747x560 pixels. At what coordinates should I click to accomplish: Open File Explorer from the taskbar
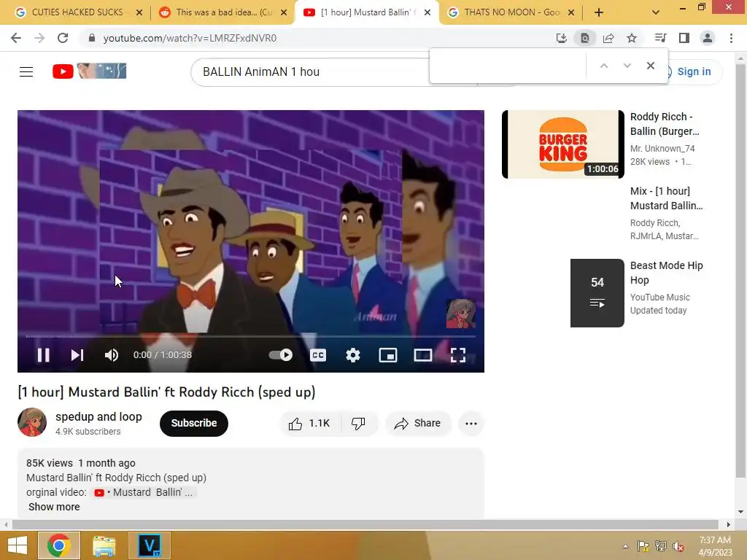(x=104, y=545)
